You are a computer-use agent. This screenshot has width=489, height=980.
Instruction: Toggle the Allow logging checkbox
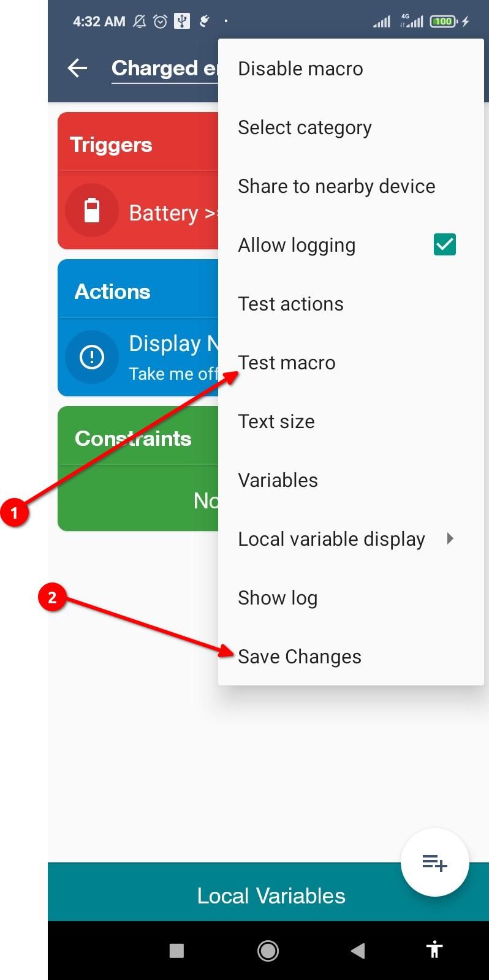(445, 244)
